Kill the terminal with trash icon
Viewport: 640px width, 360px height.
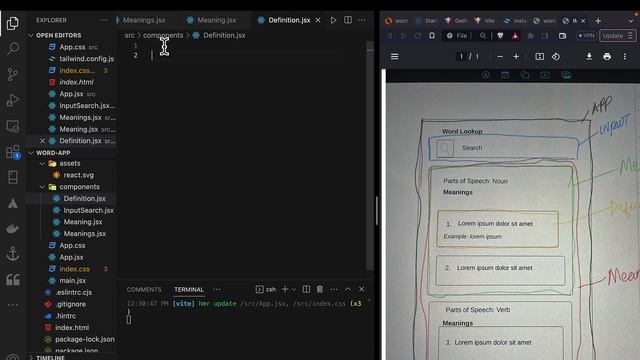(x=320, y=289)
